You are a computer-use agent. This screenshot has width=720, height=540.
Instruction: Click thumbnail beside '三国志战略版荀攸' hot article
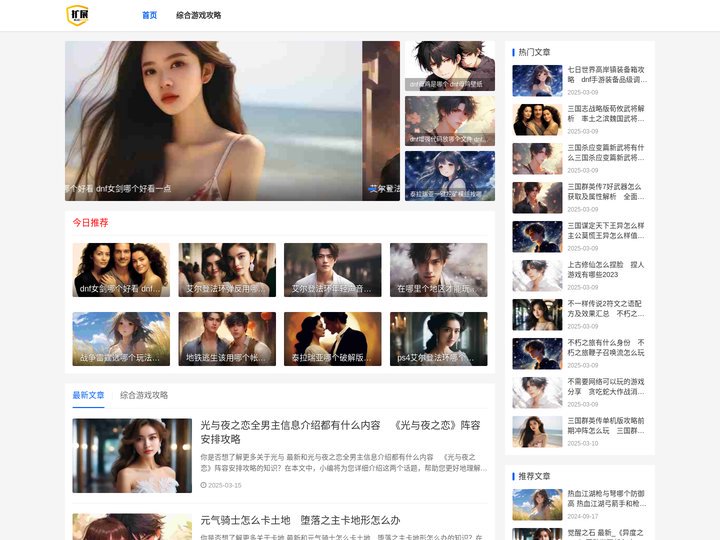pyautogui.click(x=537, y=119)
